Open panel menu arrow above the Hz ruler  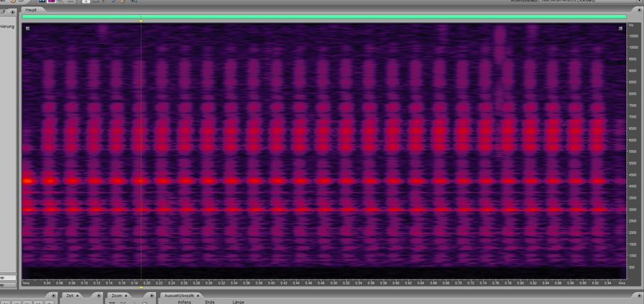[640, 11]
